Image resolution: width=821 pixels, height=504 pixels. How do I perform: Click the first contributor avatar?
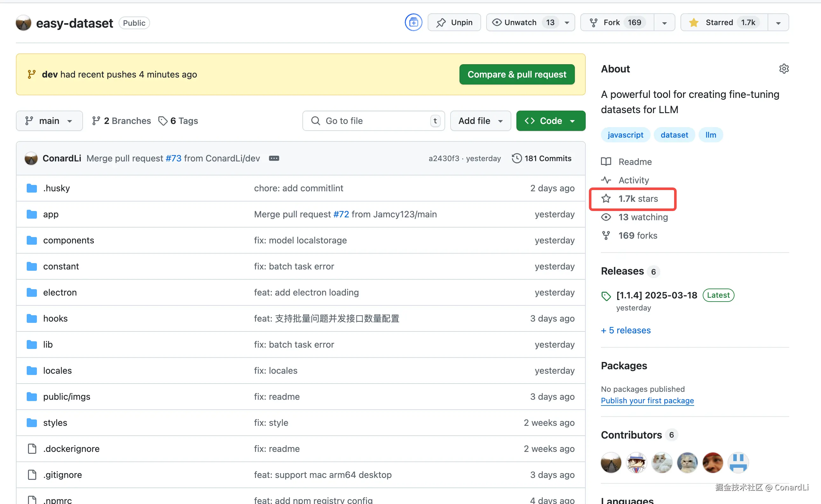point(611,463)
